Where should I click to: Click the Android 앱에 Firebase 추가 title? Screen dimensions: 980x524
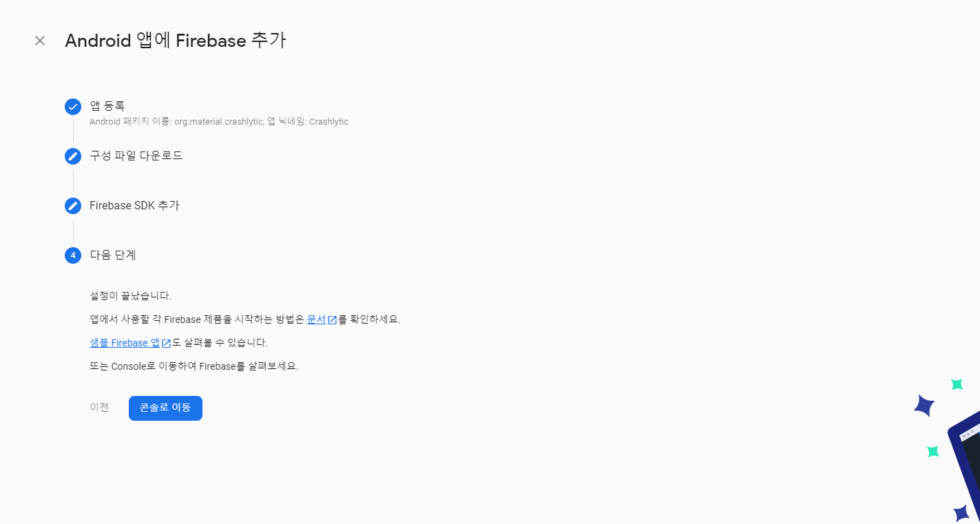pyautogui.click(x=176, y=41)
